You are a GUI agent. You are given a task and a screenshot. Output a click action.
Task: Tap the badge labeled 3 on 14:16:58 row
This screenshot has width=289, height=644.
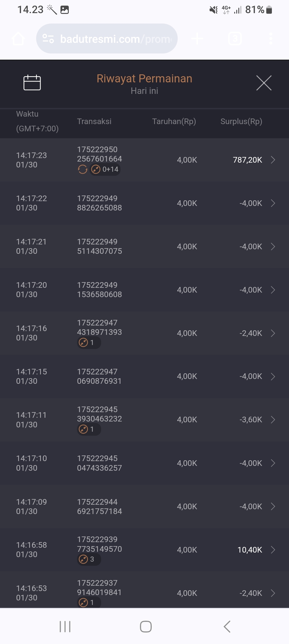click(89, 559)
